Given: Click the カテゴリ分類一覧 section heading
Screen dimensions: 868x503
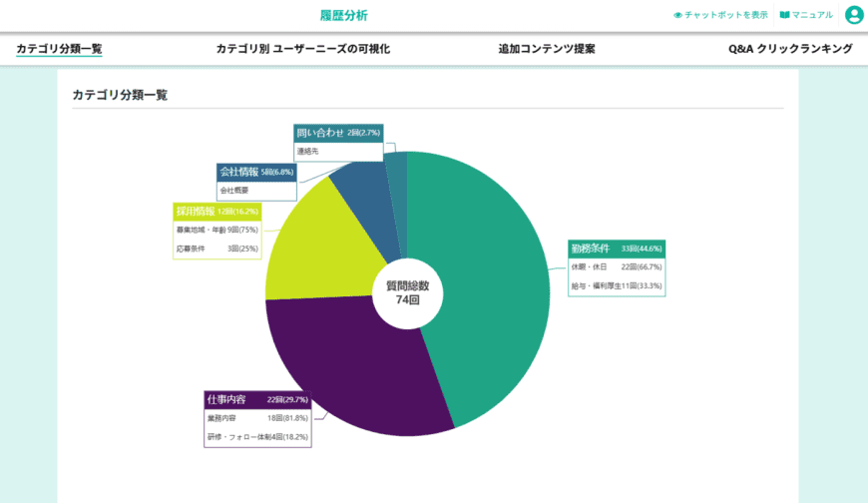Looking at the screenshot, I should 120,95.
